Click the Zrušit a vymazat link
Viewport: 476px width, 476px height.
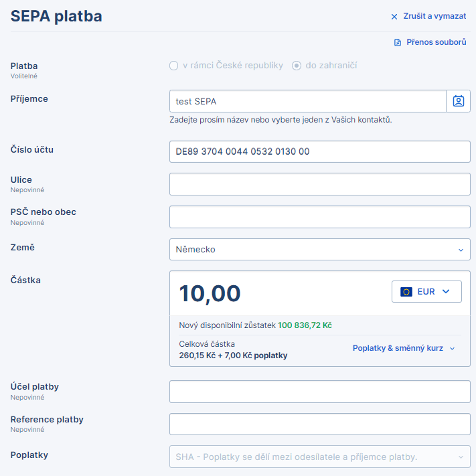tap(434, 16)
